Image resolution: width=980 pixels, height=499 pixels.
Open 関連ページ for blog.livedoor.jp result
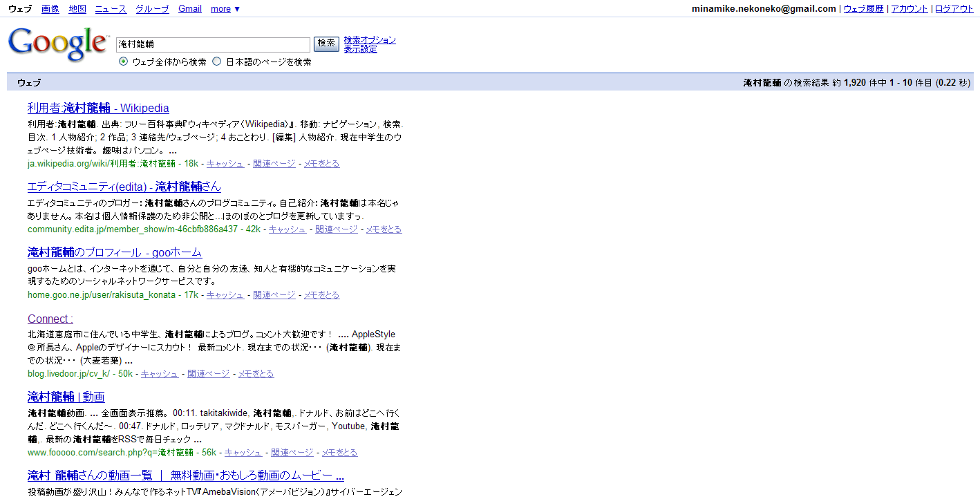208,374
